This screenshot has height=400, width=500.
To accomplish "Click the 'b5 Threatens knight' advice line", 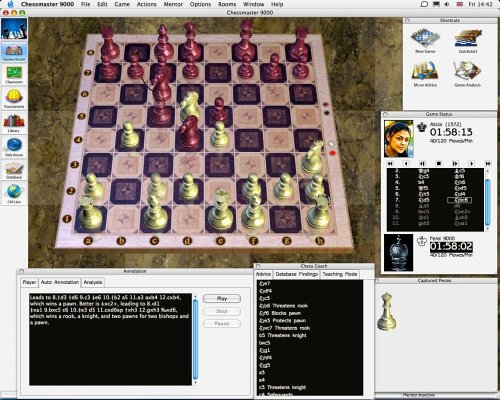I will 283,335.
